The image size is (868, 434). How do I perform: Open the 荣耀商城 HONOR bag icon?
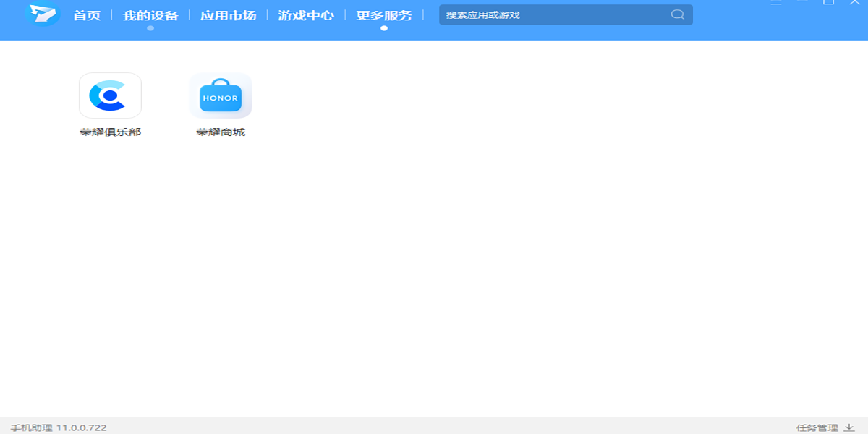point(221,95)
